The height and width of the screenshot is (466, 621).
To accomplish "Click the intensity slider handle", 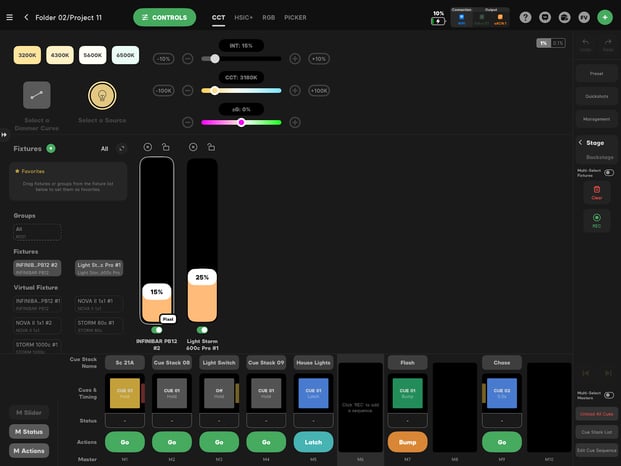I will click(x=215, y=59).
